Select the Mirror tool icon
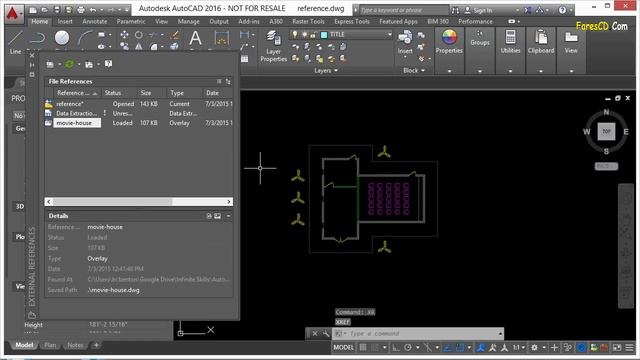Viewport: 640px width, 360px height. coord(139,47)
